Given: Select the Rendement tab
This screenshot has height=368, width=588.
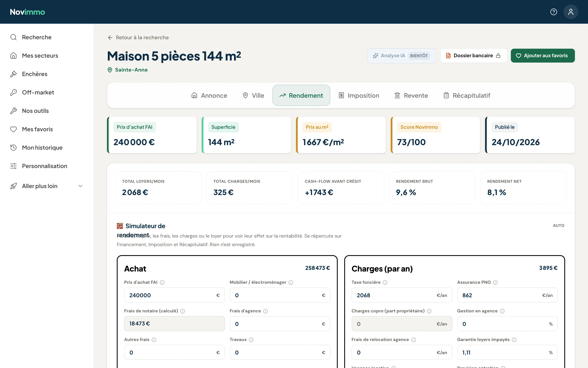Looking at the screenshot, I should 301,95.
